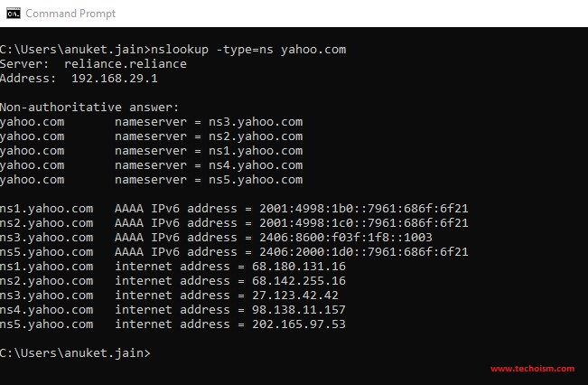Select the nameserver ns1.yahoo.com entry
Image resolution: width=588 pixels, height=385 pixels.
click(151, 151)
